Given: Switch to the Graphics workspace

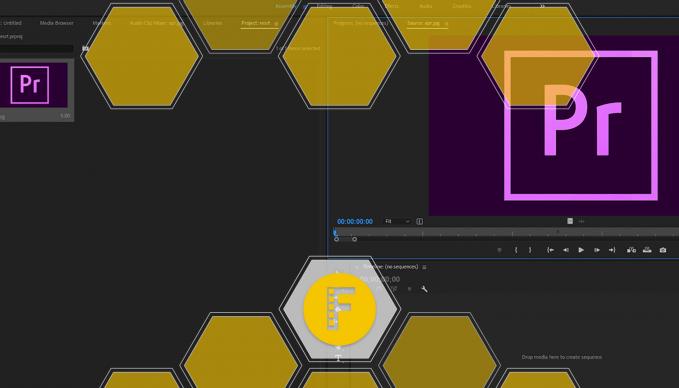Looking at the screenshot, I should 462,6.
